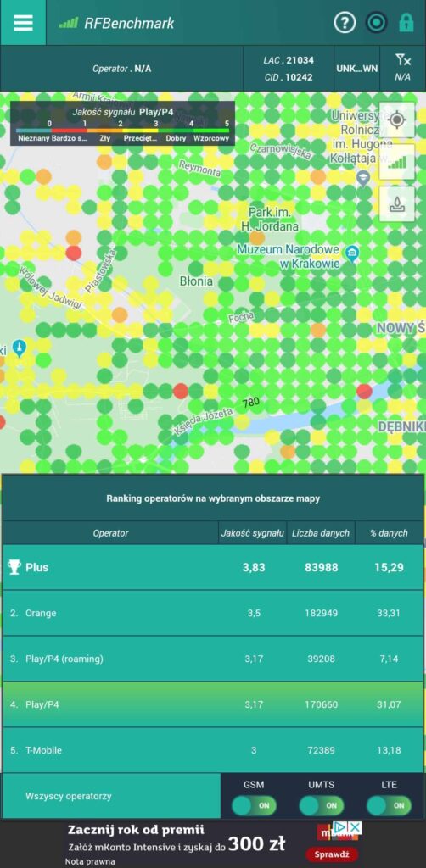The height and width of the screenshot is (868, 426).
Task: Tap the green padlock icon
Action: click(x=406, y=23)
